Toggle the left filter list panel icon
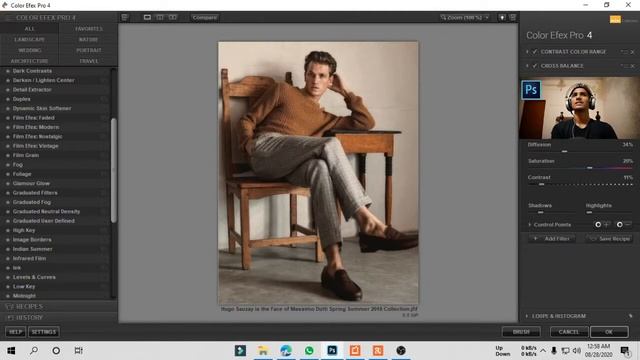 click(125, 18)
